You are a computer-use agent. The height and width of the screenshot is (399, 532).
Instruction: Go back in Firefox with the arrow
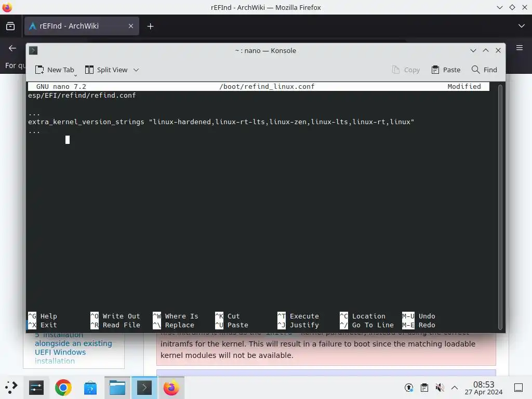point(12,48)
